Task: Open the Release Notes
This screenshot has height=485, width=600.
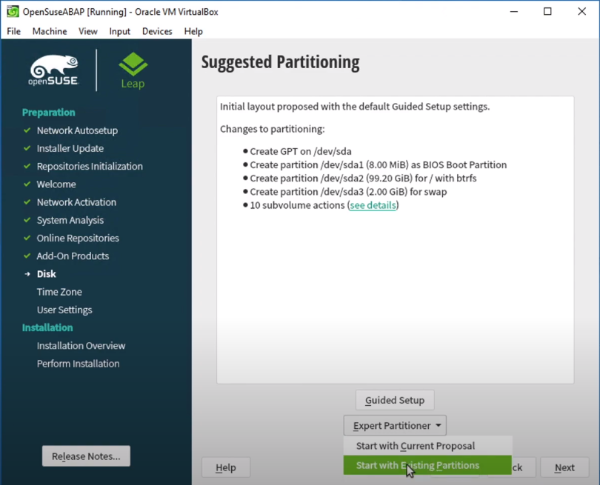Action: click(86, 456)
